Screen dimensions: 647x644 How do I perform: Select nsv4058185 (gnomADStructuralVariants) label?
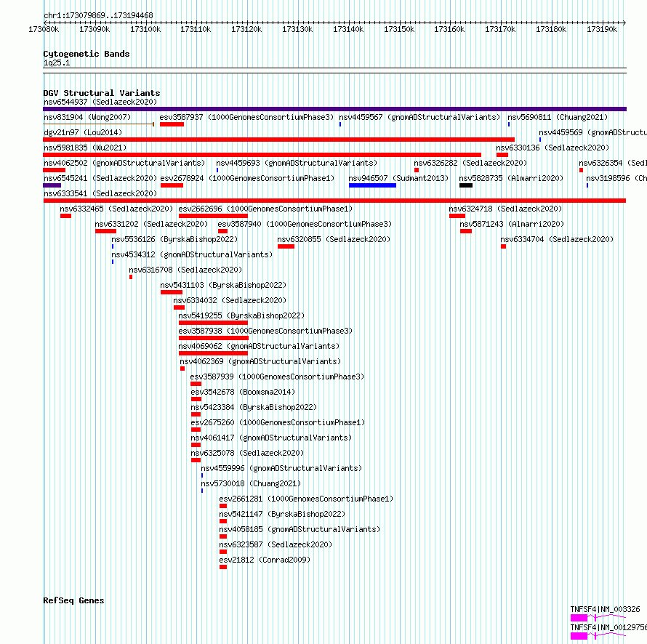pos(300,529)
